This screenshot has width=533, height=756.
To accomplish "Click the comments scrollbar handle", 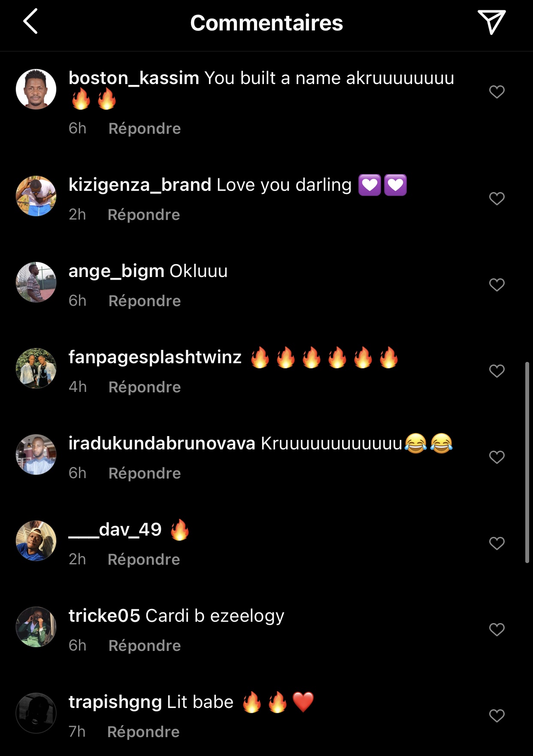I will [527, 462].
